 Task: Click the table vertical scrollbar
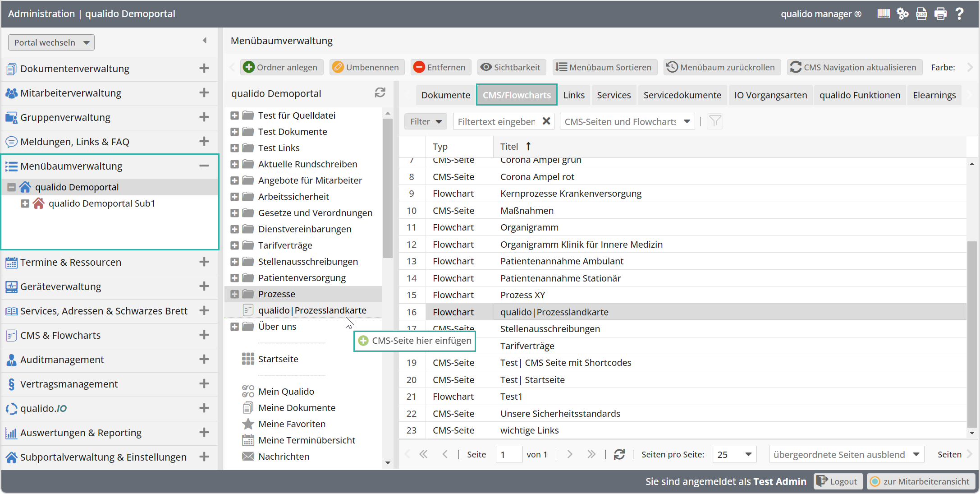point(971,334)
